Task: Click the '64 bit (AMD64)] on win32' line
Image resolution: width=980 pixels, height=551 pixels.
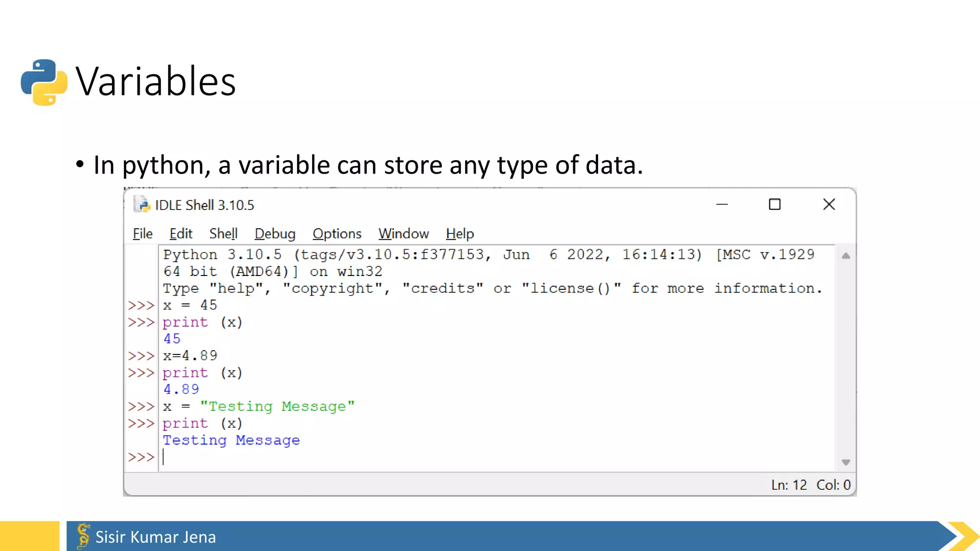Action: (x=273, y=272)
